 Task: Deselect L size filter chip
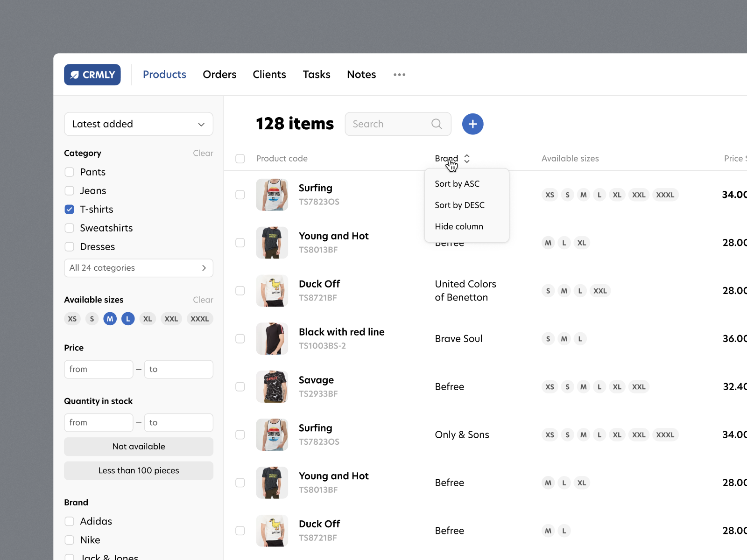(x=128, y=319)
